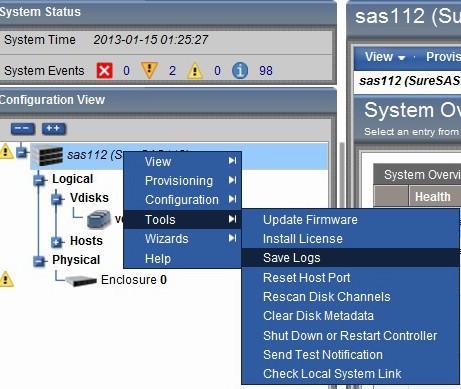The image size is (461, 389).
Task: Click the warning events count 0
Action: click(x=217, y=71)
